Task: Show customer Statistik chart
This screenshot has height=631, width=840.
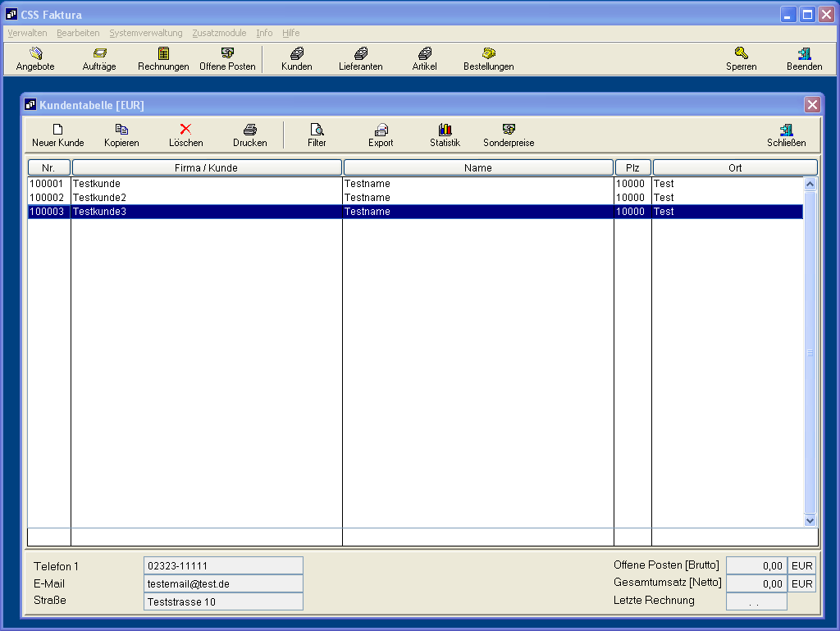Action: 445,135
